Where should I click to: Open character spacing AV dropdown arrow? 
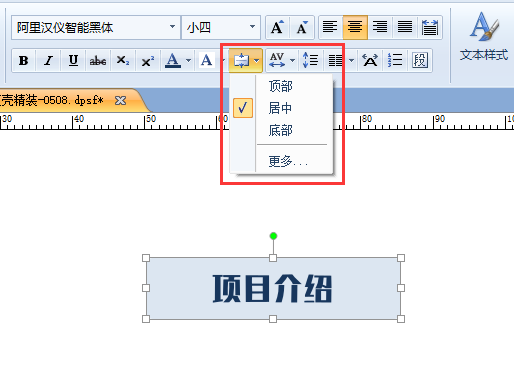coord(292,61)
